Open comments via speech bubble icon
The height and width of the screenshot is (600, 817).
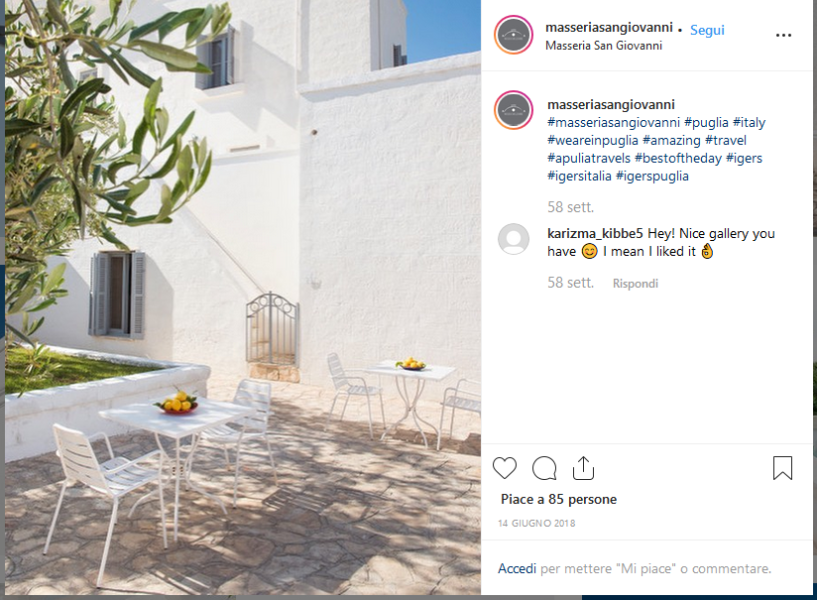(544, 468)
